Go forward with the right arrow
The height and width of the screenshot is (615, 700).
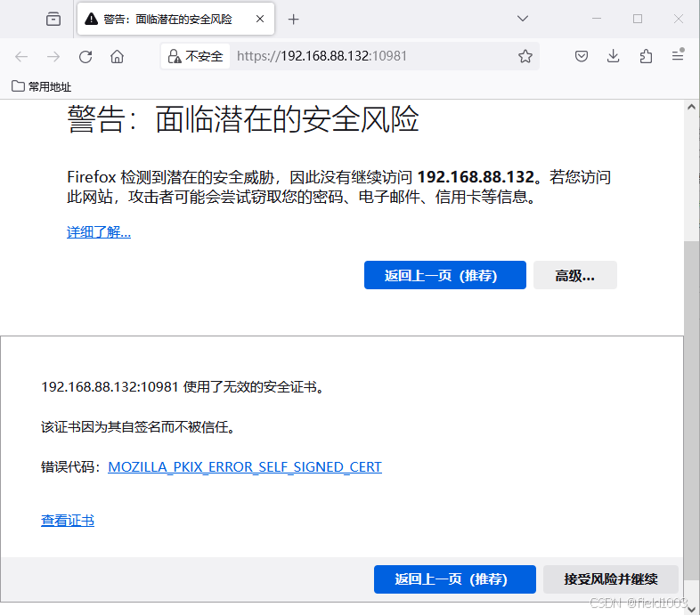(53, 56)
